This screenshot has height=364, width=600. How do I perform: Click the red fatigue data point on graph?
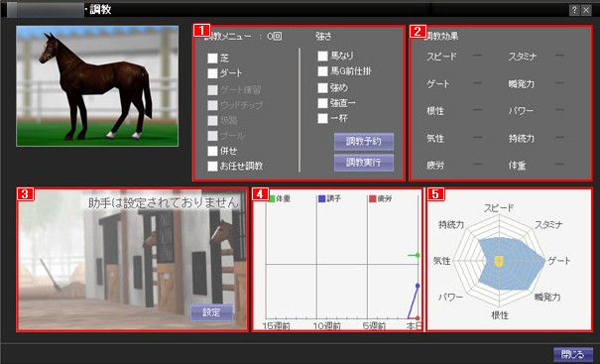click(418, 318)
